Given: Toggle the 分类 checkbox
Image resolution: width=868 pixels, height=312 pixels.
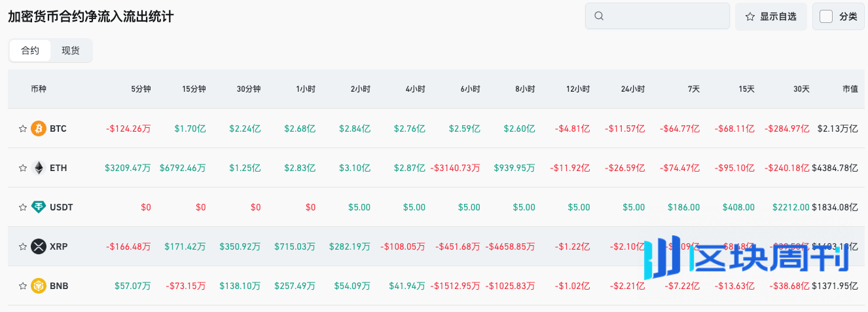Looking at the screenshot, I should [826, 16].
